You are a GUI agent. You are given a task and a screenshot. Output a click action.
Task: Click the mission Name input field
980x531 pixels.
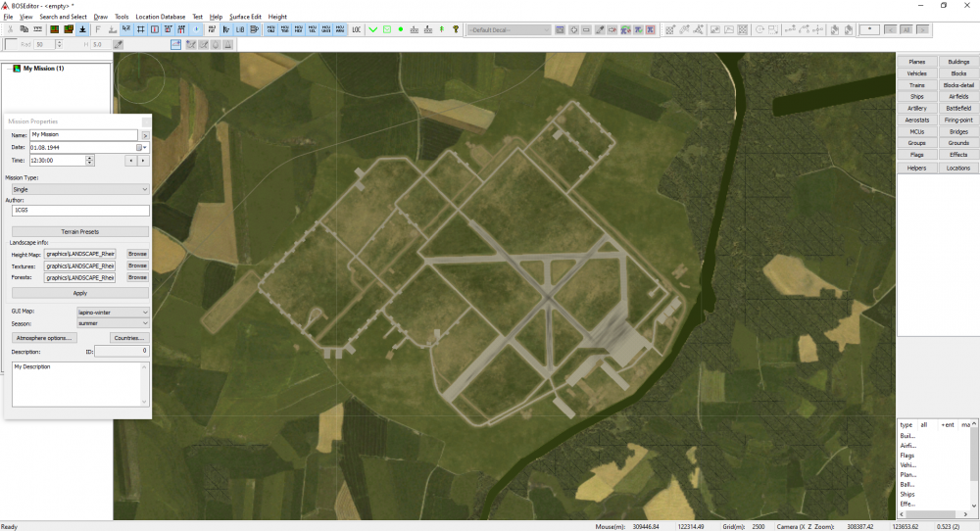[83, 134]
